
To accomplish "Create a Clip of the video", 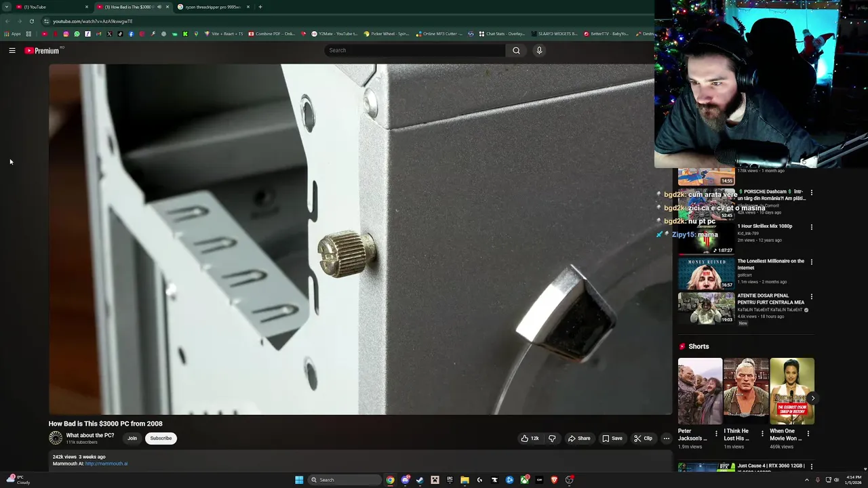I will click(643, 439).
